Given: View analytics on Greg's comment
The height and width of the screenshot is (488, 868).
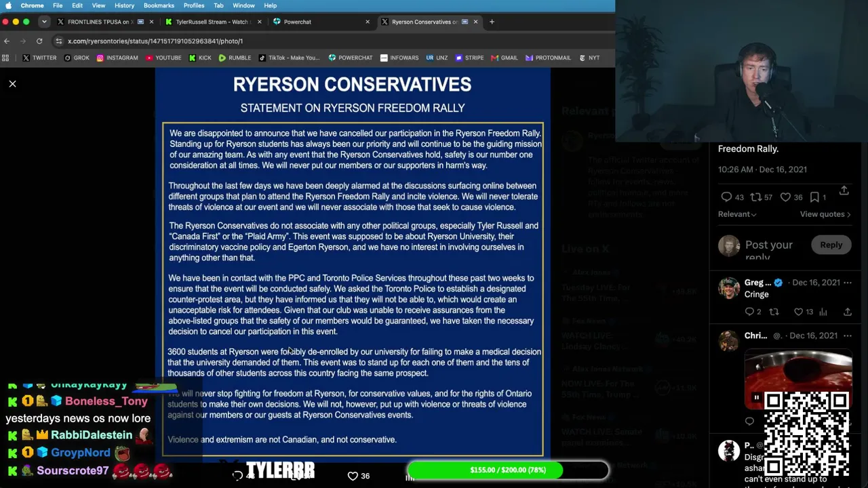Looking at the screenshot, I should click(x=823, y=312).
